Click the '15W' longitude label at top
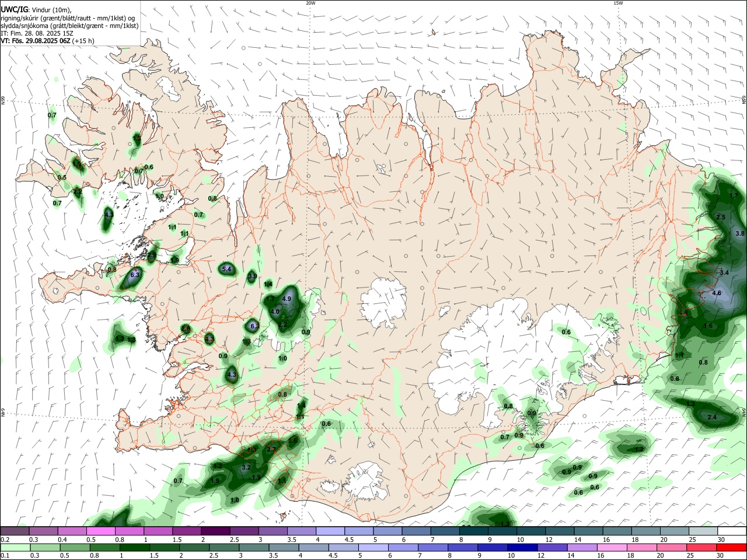 (x=618, y=3)
